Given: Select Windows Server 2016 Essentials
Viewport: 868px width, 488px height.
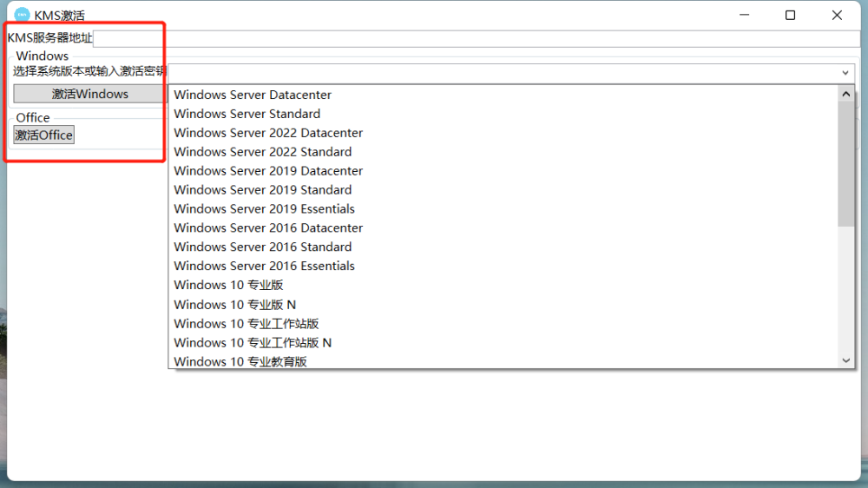Looking at the screenshot, I should pos(503,266).
